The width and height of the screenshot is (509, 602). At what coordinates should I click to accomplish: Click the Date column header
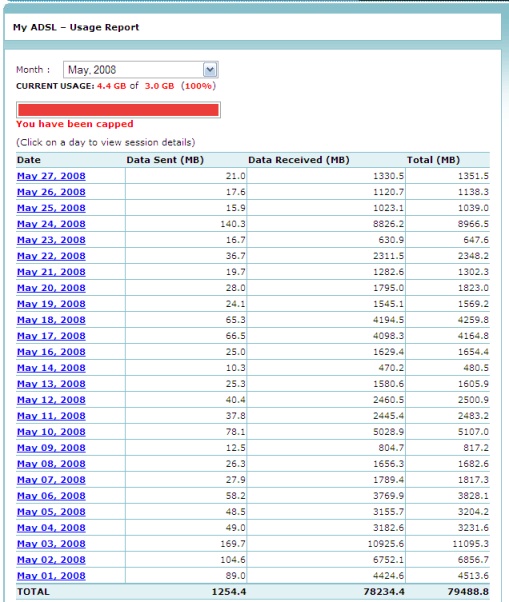[x=29, y=160]
